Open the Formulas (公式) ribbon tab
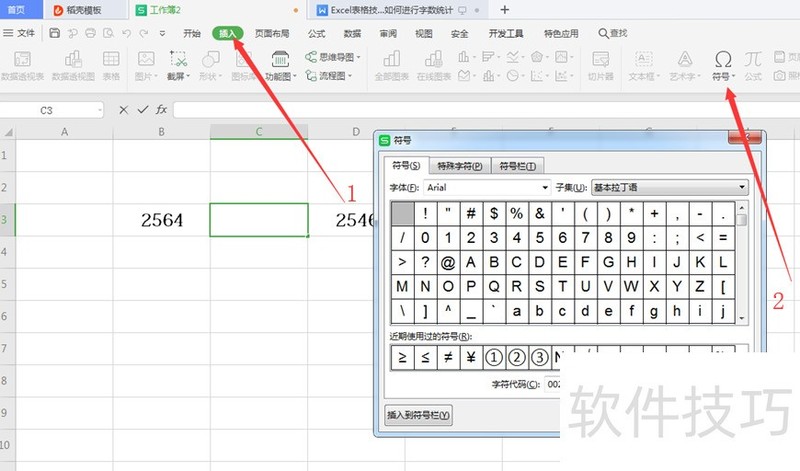Viewport: 800px width, 471px height. [x=316, y=34]
